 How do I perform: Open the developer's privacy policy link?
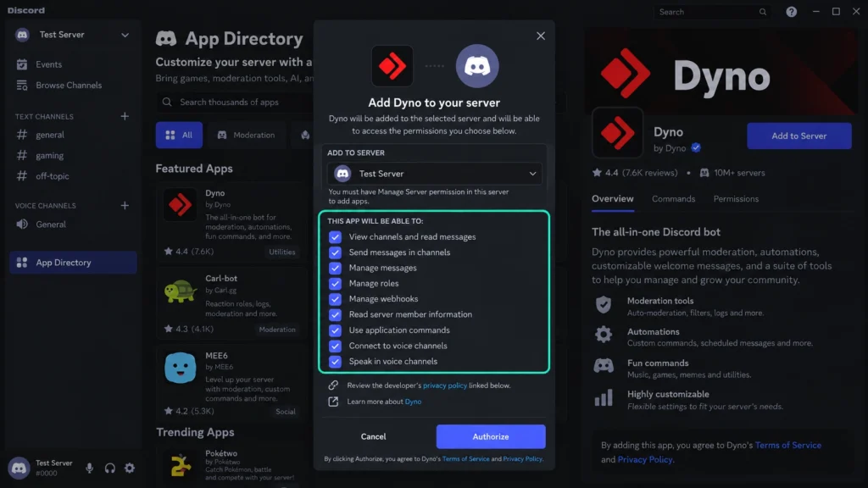click(444, 385)
